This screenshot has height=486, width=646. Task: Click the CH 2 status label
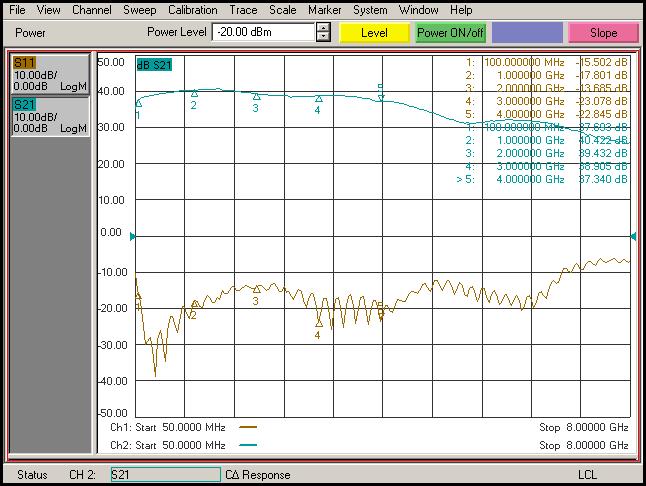click(x=82, y=475)
